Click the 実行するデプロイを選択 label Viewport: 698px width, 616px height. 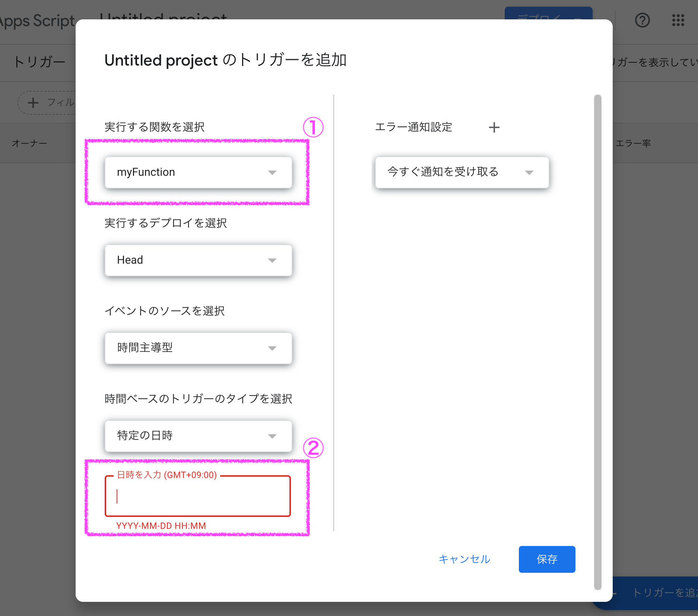click(x=165, y=223)
